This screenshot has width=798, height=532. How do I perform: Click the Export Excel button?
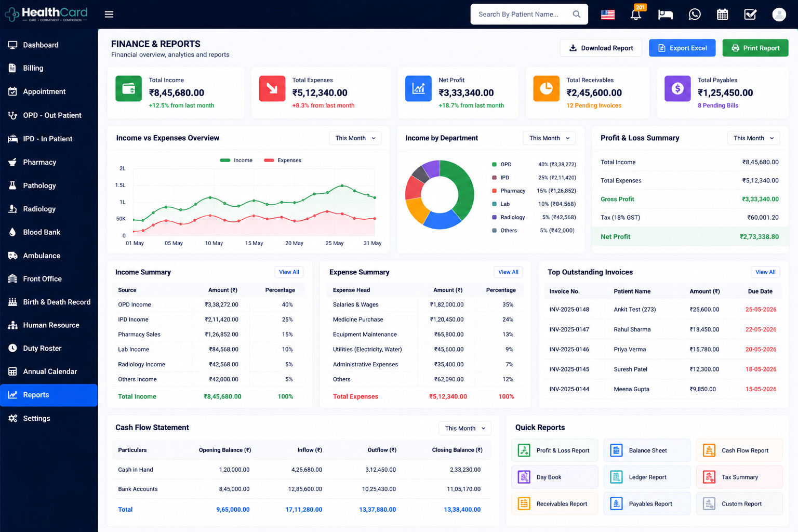pos(682,48)
